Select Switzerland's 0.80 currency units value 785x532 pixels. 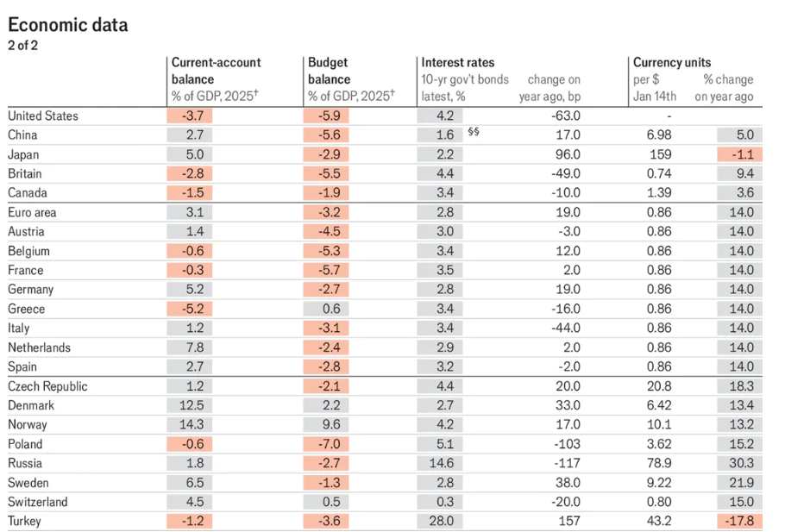(x=659, y=502)
